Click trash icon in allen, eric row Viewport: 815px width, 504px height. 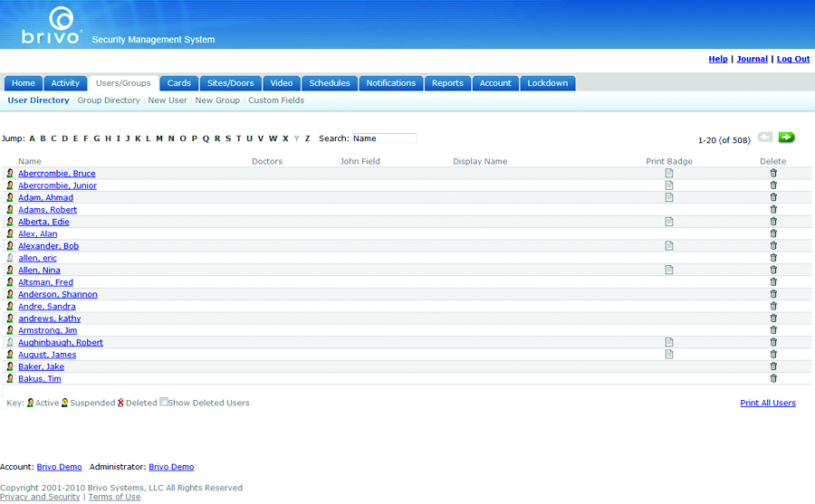pyautogui.click(x=773, y=258)
